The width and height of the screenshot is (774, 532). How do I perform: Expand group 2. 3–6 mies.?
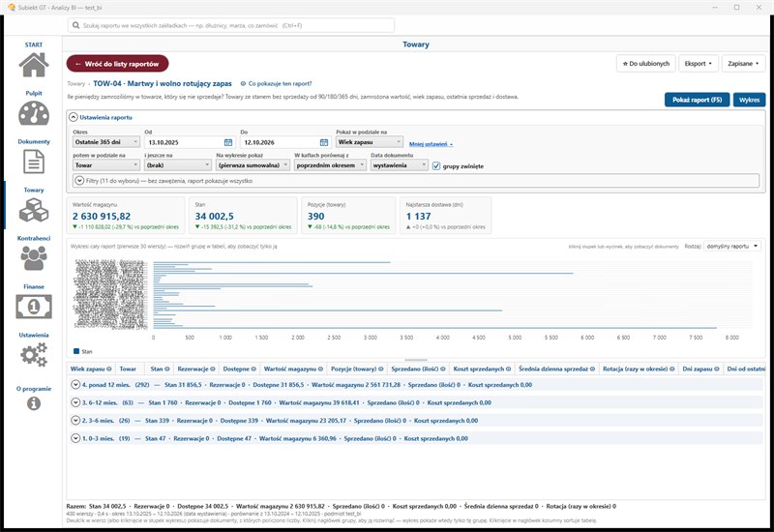75,421
